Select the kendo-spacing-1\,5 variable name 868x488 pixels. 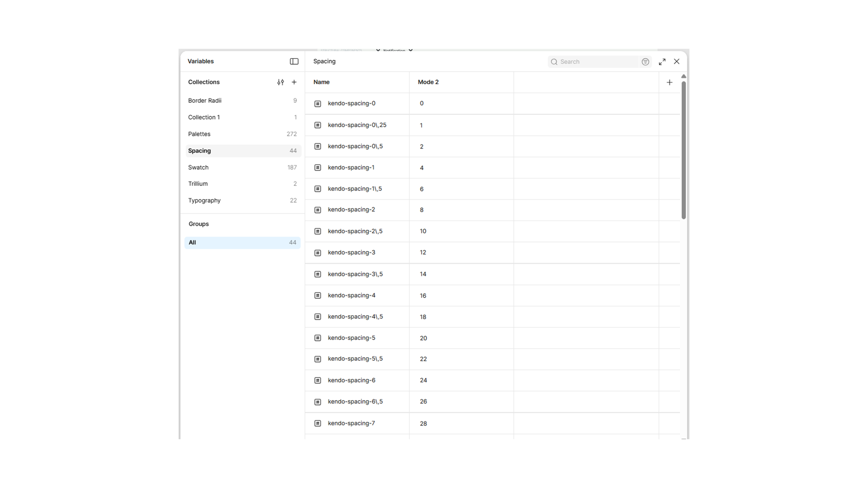point(355,188)
